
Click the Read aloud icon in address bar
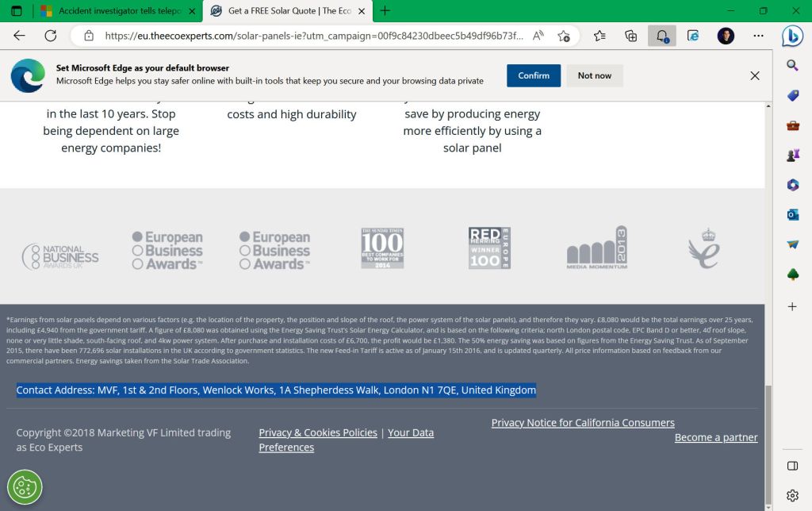(x=538, y=36)
